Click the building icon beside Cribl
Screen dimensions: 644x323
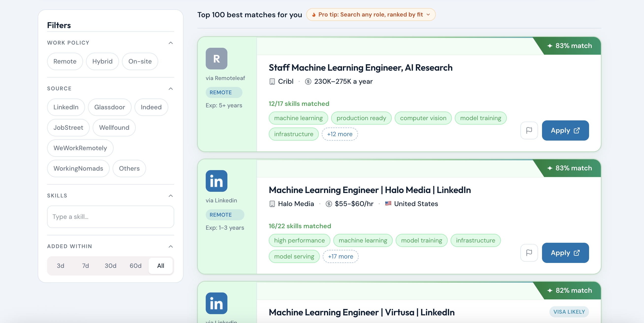click(272, 81)
